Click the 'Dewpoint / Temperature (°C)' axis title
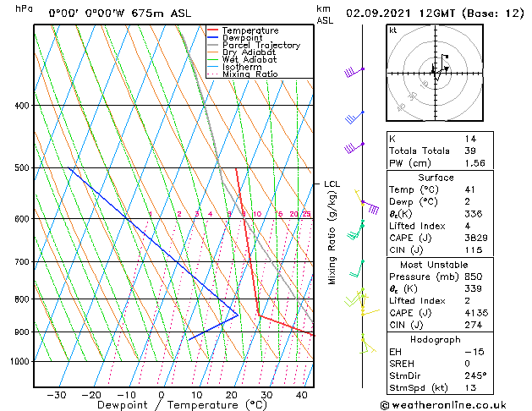This screenshot has height=411, width=532. tap(182, 405)
